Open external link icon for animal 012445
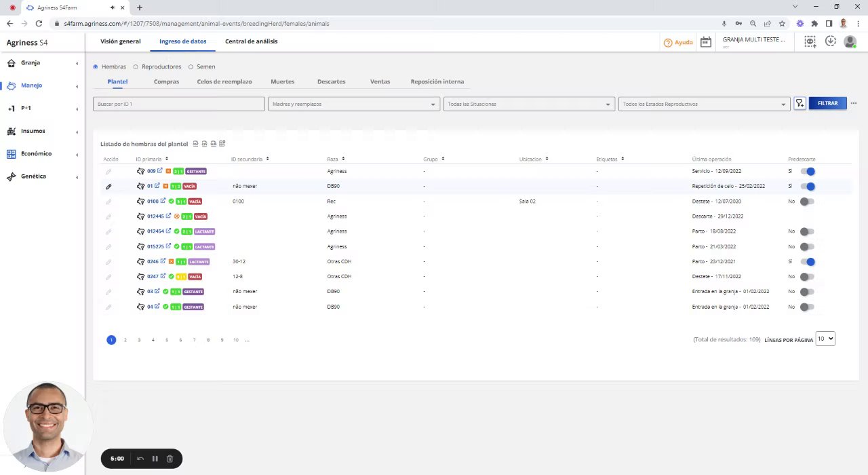868x475 pixels. click(x=168, y=216)
